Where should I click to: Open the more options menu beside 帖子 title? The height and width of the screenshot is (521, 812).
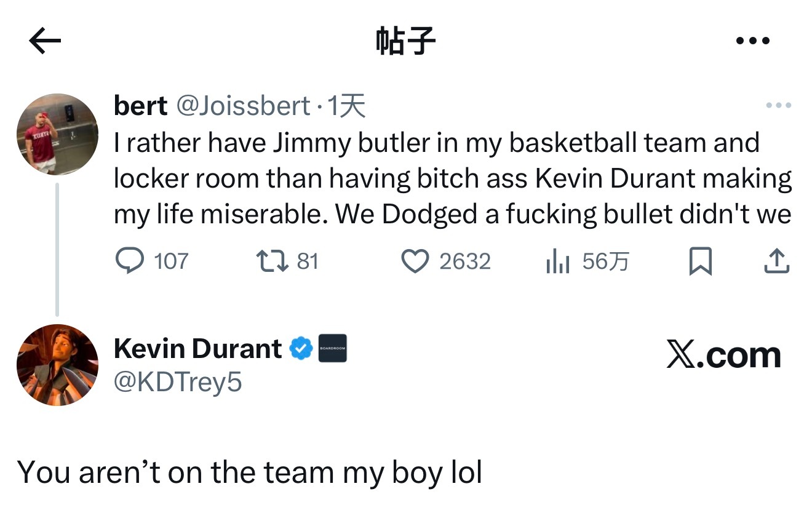click(x=752, y=41)
